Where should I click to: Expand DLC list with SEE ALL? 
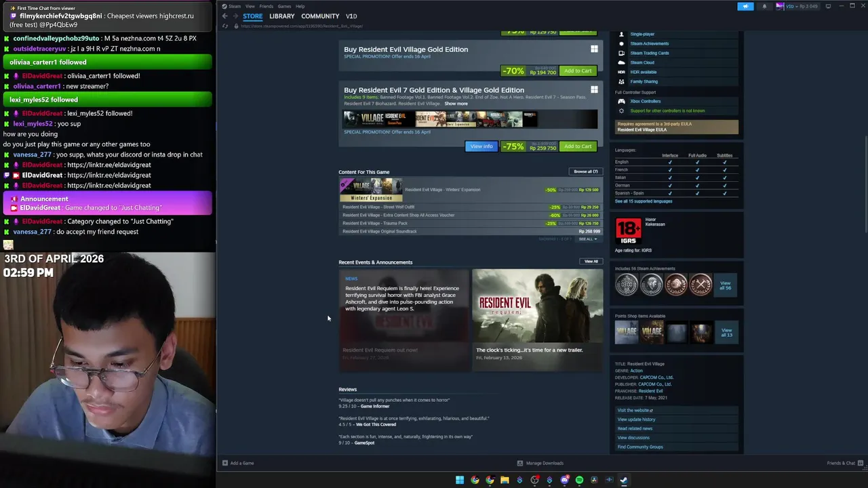pos(587,239)
